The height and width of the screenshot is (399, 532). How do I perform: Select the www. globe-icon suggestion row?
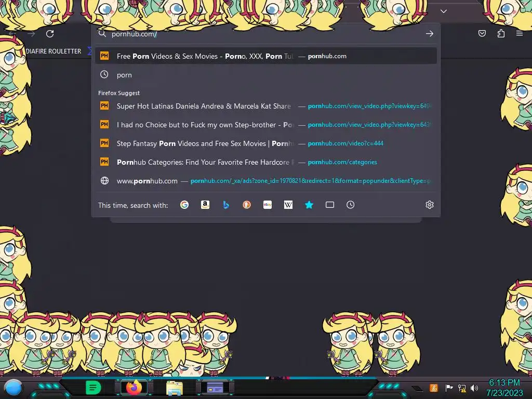tap(266, 181)
